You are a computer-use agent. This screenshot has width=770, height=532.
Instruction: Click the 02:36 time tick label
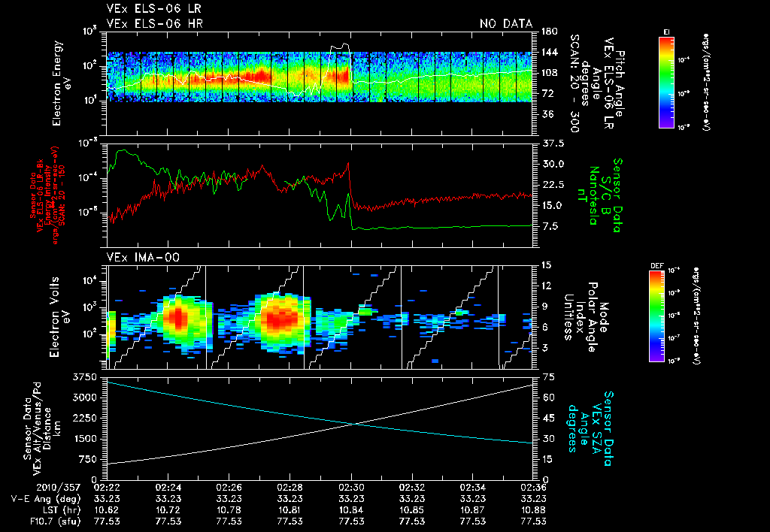533,488
